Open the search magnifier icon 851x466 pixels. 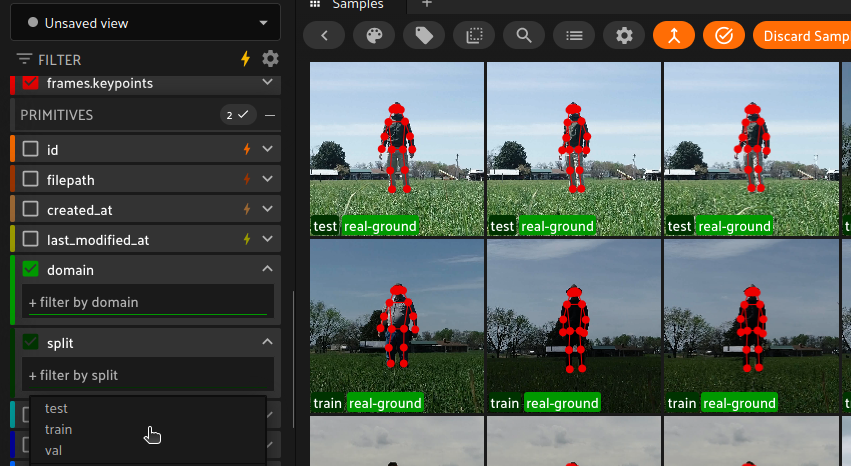(524, 36)
